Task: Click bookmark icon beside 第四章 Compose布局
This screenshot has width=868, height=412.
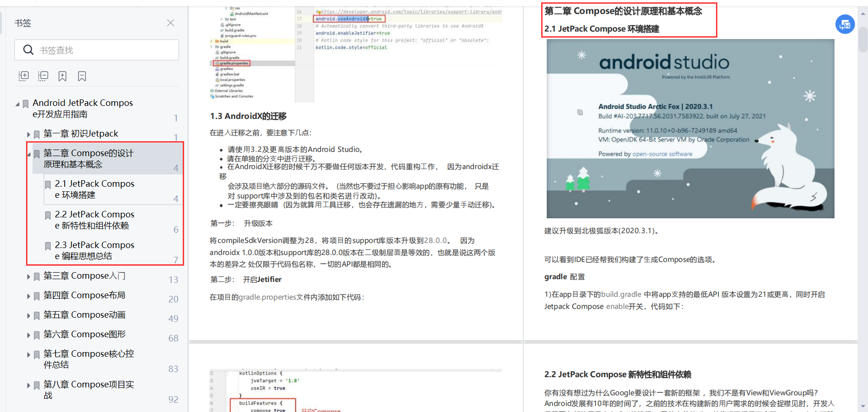Action: 37,296
